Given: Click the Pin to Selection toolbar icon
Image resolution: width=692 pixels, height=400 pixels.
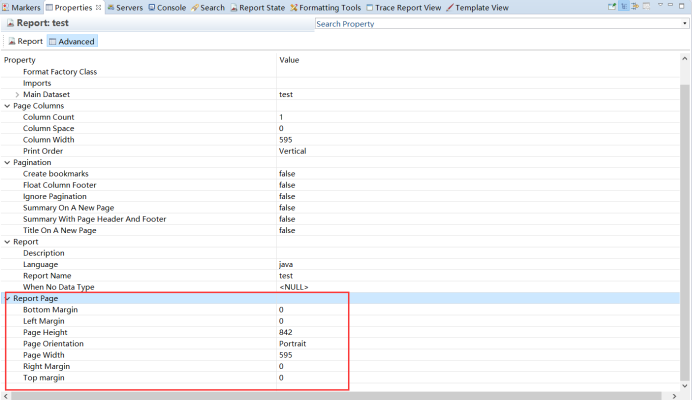Looking at the screenshot, I should (612, 7).
